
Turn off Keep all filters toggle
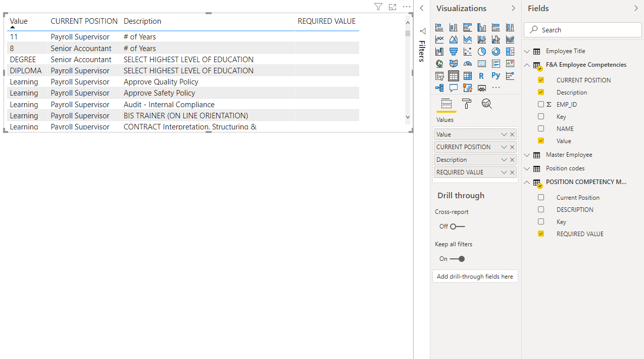tap(457, 259)
